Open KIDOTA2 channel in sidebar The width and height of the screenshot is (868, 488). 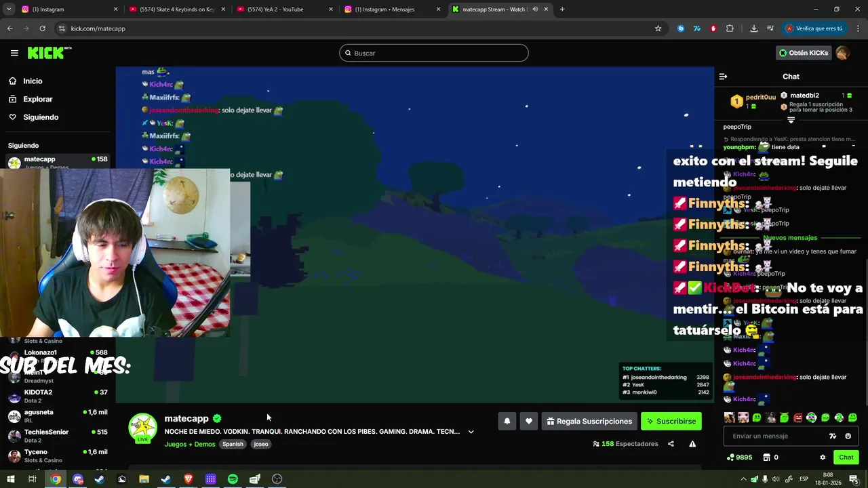[x=58, y=396]
